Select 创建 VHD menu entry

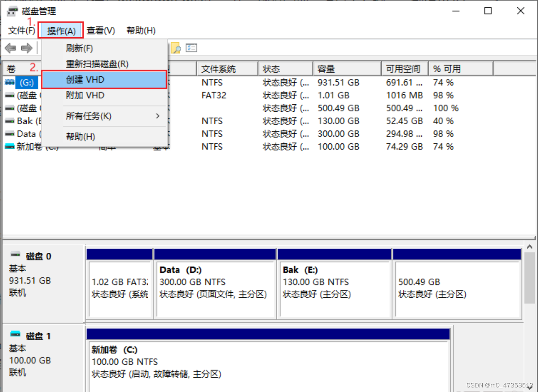point(105,79)
